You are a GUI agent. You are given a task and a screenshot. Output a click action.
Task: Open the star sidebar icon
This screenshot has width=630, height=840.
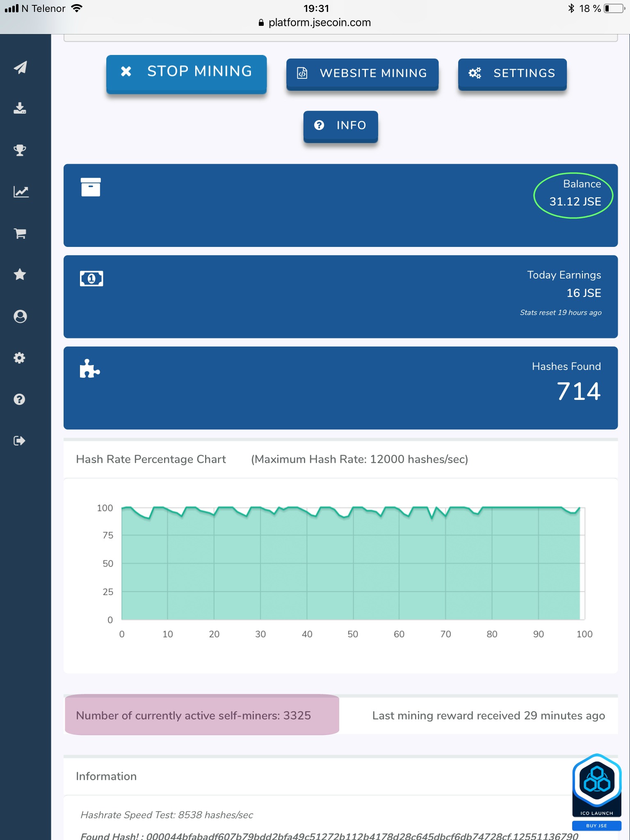coord(20,274)
